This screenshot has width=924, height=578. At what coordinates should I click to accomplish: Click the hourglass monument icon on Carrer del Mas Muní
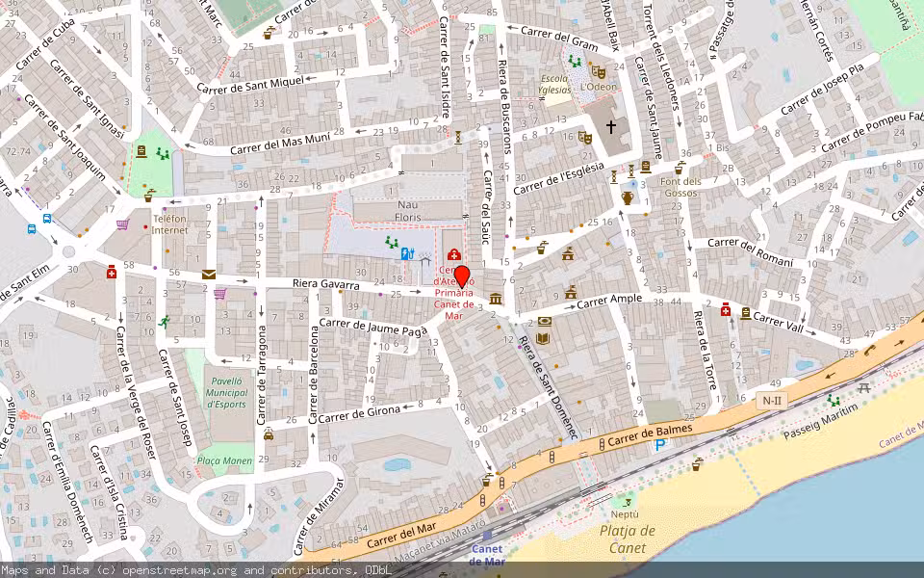click(458, 138)
